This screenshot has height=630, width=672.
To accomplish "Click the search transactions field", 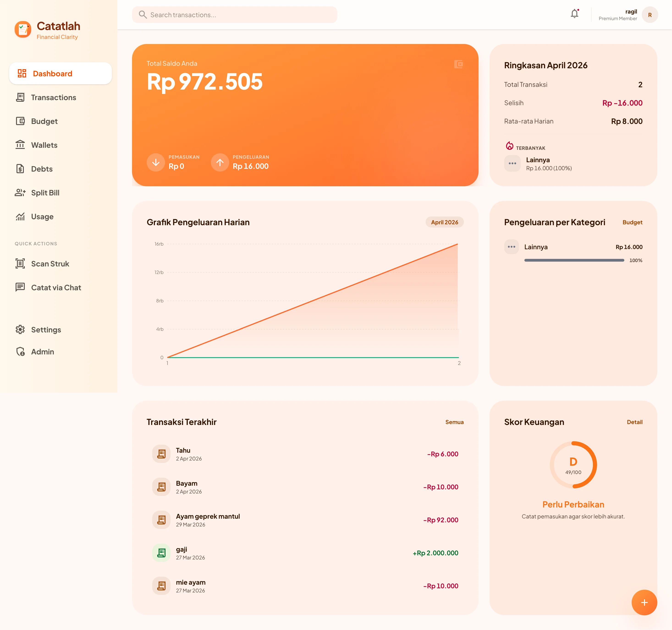I will click(x=234, y=14).
